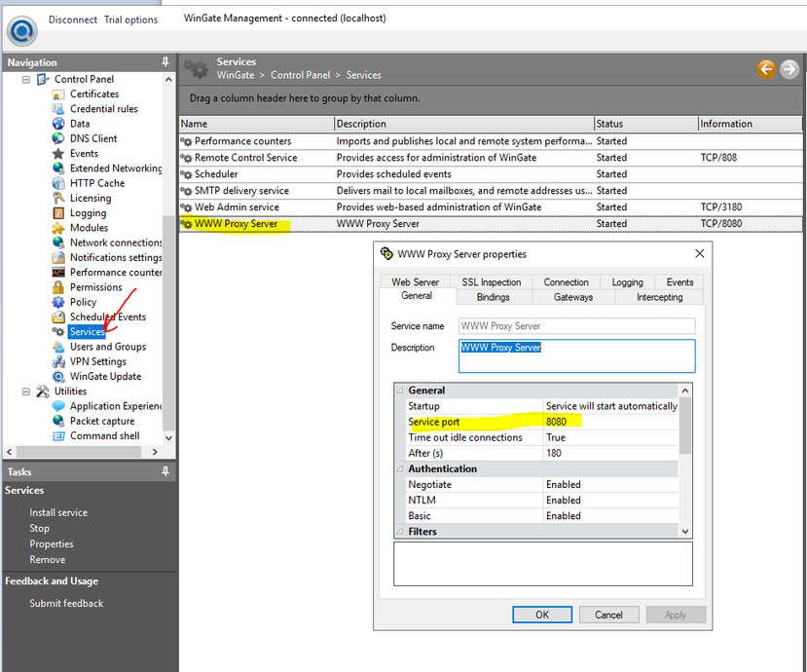Pin the Tasks panel
Image resolution: width=807 pixels, height=672 pixels.
tap(165, 471)
